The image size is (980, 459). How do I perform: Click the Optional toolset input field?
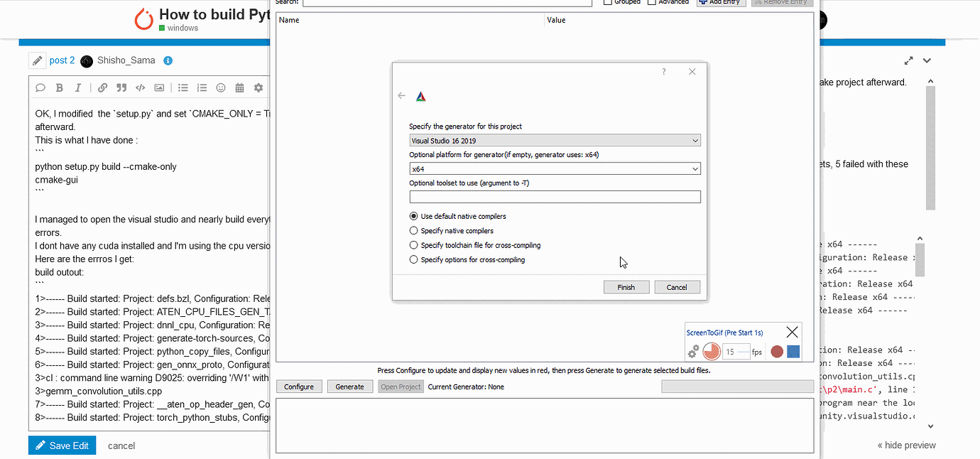pos(555,198)
